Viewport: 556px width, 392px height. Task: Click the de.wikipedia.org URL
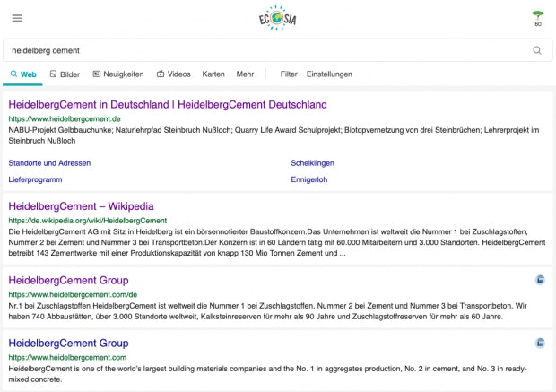click(x=88, y=221)
